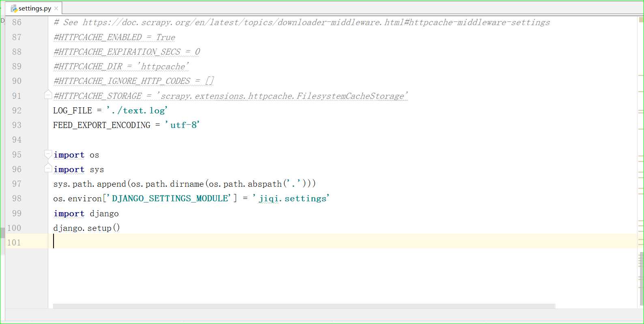
Task: Select the settings.py editor tab
Action: pyautogui.click(x=34, y=8)
